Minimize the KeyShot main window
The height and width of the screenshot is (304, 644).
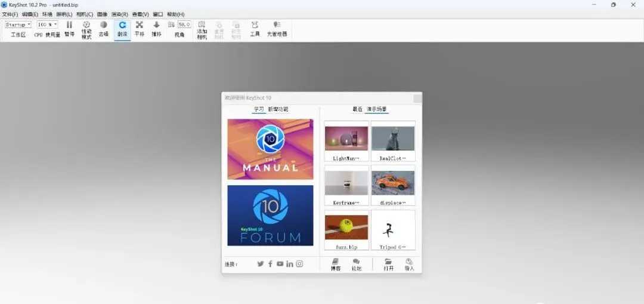[595, 5]
